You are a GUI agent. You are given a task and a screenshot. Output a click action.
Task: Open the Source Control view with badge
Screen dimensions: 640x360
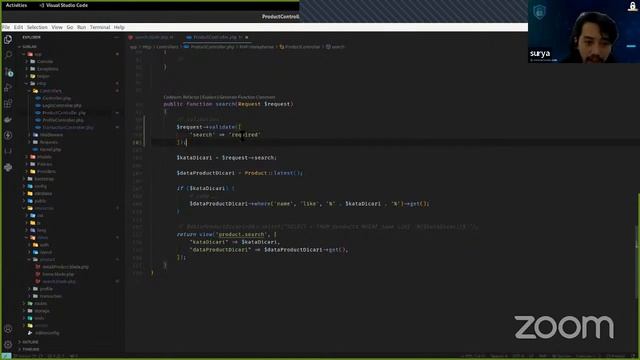[9, 72]
